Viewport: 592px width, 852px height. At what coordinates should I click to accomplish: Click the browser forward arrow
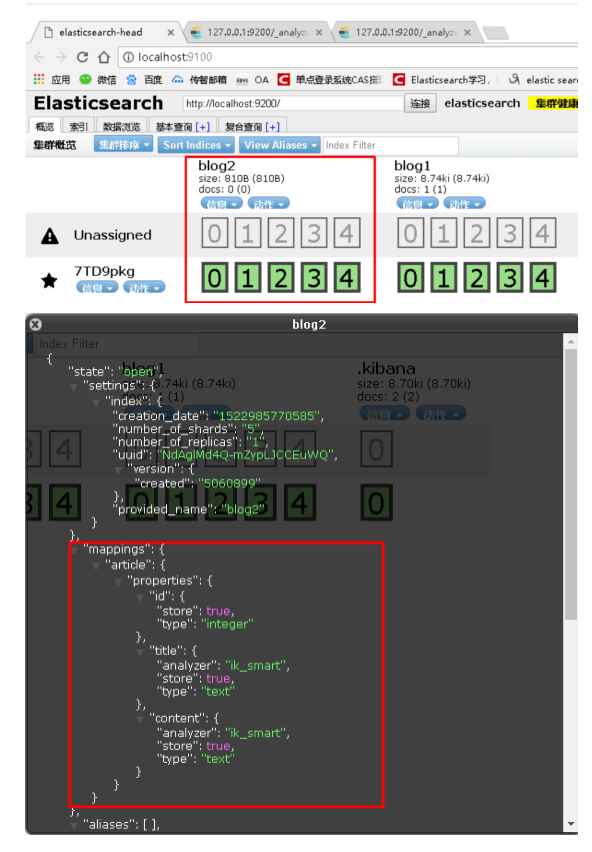click(60, 57)
